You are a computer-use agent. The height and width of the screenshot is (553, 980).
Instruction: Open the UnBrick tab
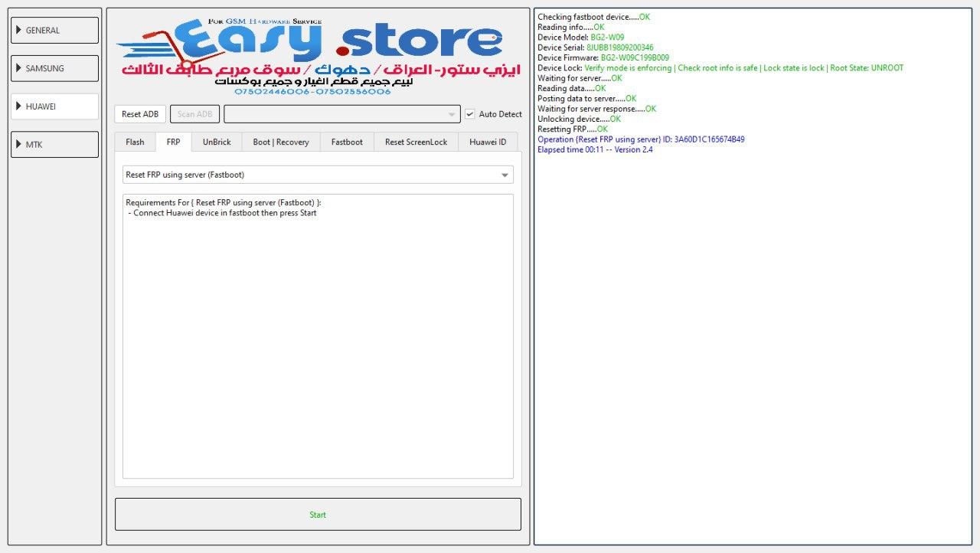(217, 142)
